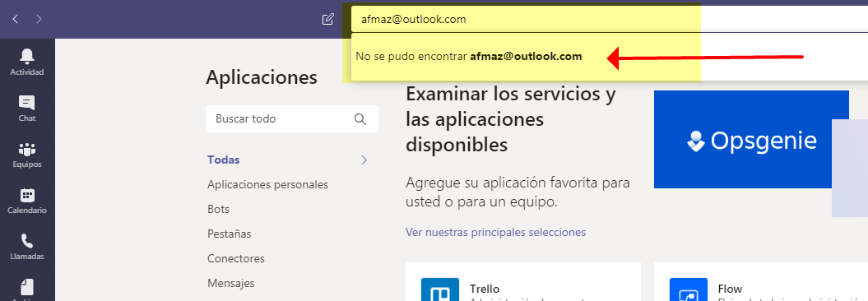Click Agregue su aplicación favorita text

pyautogui.click(x=518, y=192)
